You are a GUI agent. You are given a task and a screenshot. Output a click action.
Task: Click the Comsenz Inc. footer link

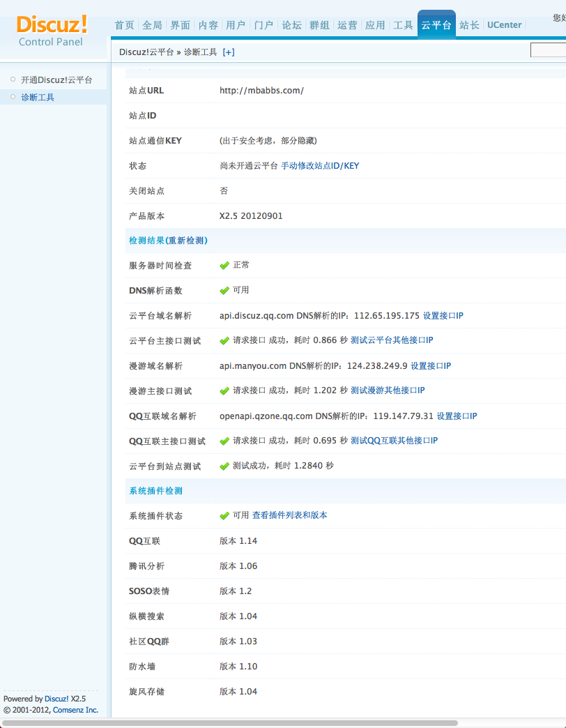75,710
